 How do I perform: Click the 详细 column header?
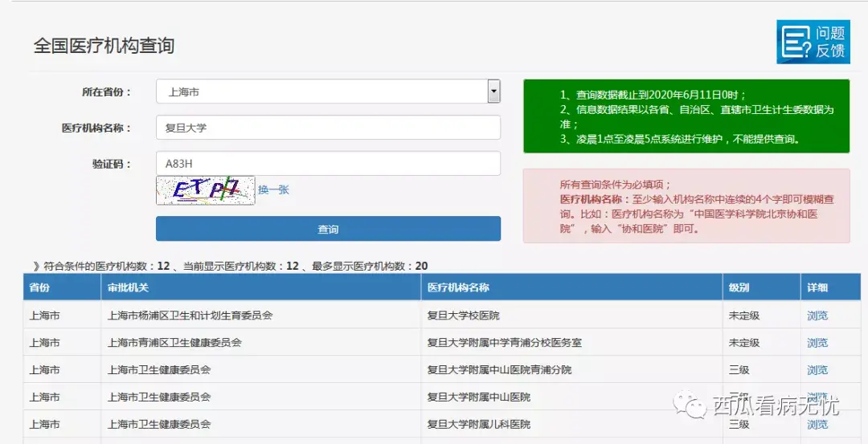pyautogui.click(x=831, y=287)
